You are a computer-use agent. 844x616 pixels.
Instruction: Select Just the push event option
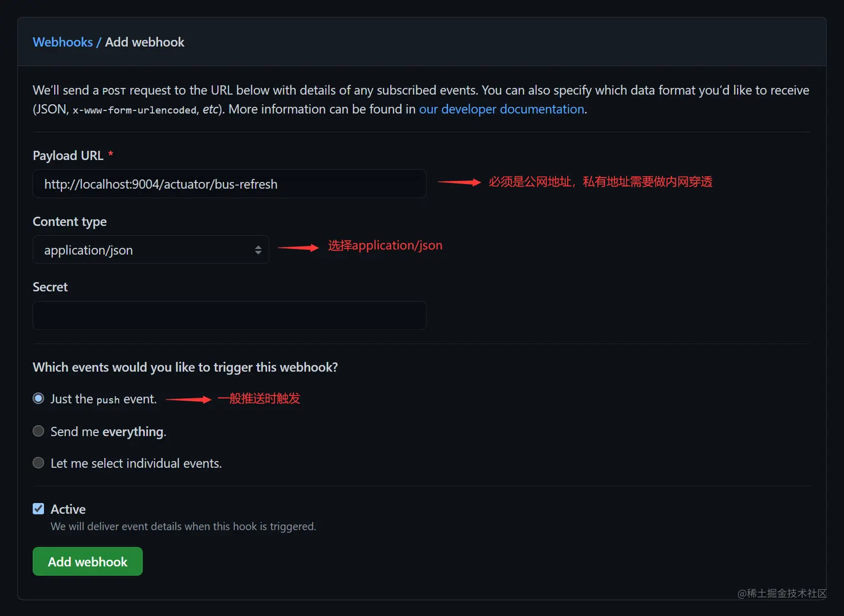tap(39, 398)
